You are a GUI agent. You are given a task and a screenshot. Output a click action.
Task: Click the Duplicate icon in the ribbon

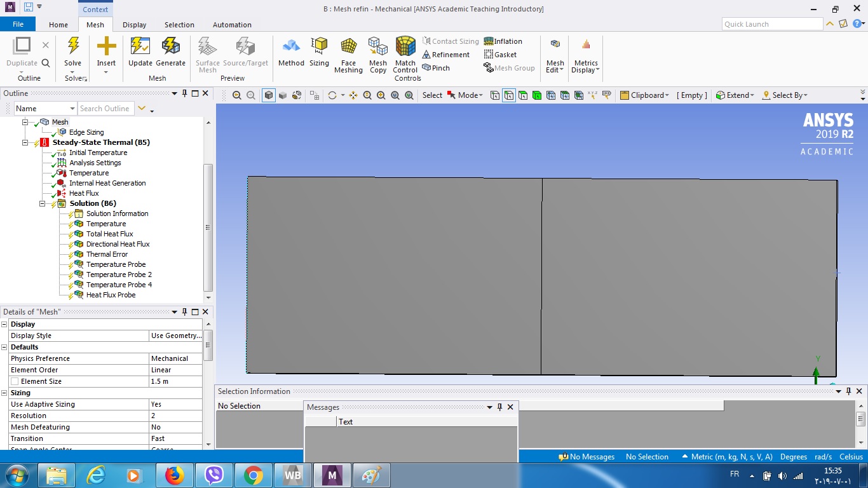[22, 46]
